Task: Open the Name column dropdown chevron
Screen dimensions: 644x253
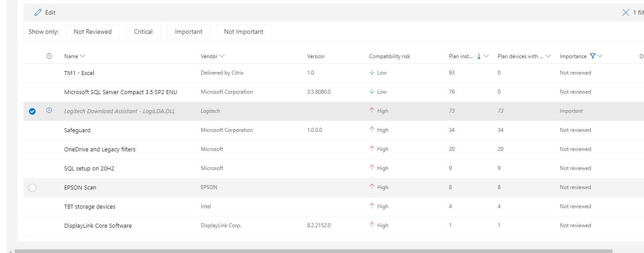Action: click(x=83, y=56)
